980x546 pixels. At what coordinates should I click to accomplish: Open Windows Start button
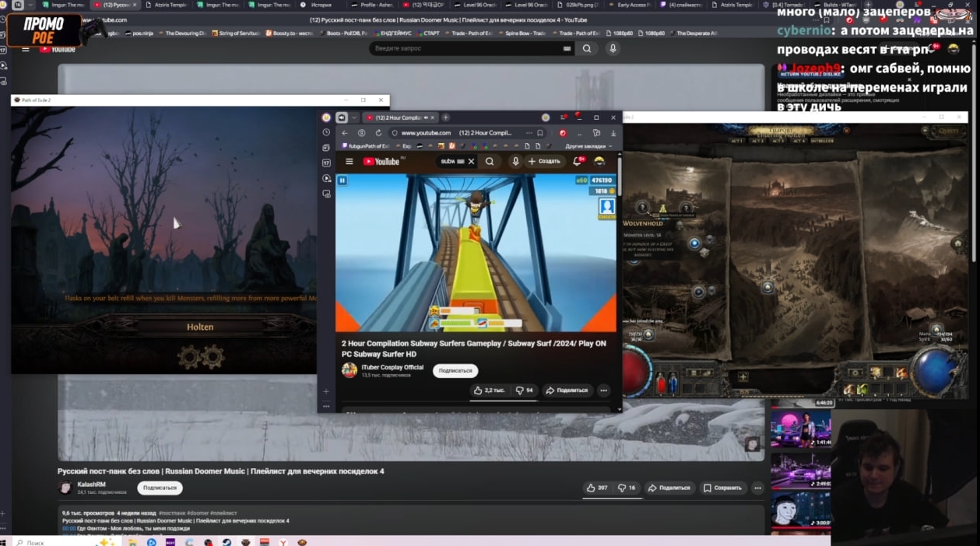coord(4,542)
